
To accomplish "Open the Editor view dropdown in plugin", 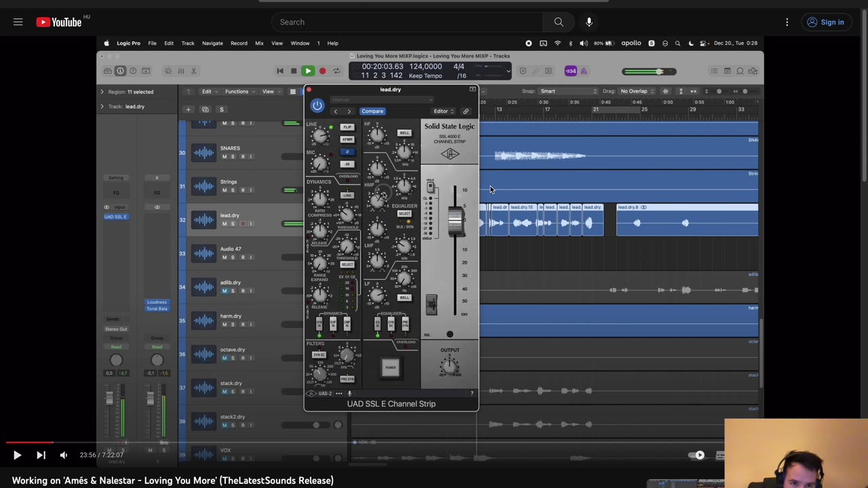I will (444, 111).
